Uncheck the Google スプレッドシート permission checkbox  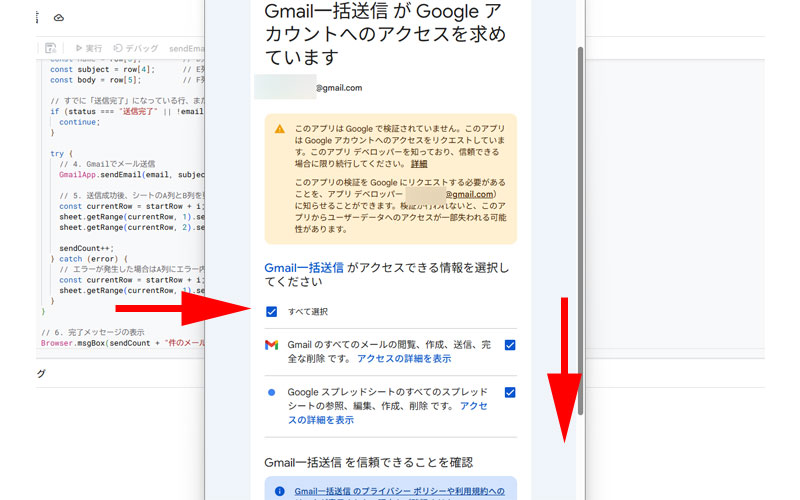pos(510,392)
